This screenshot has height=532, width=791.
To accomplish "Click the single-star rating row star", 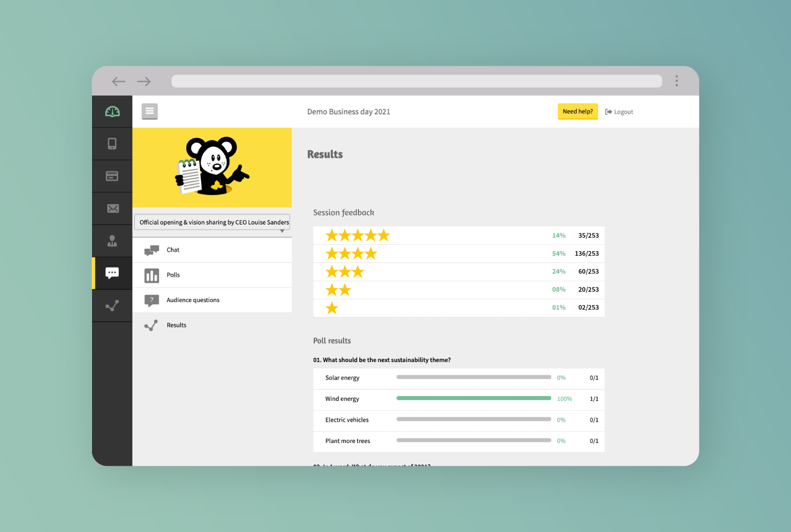I will tap(332, 308).
